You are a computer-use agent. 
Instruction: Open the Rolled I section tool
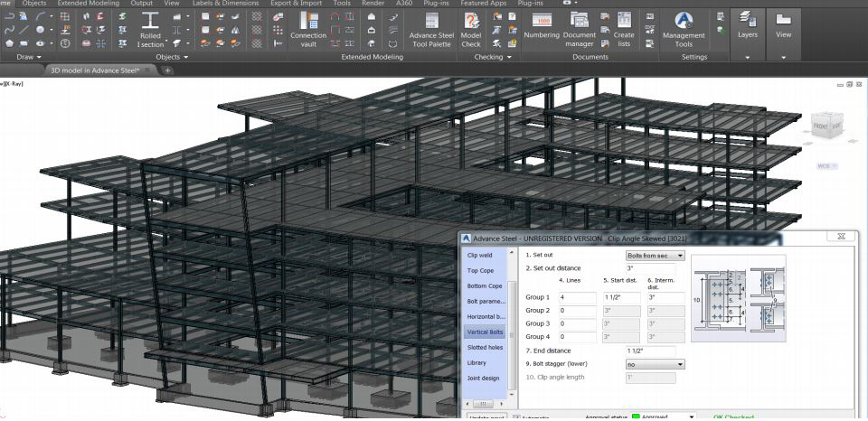coord(150,29)
